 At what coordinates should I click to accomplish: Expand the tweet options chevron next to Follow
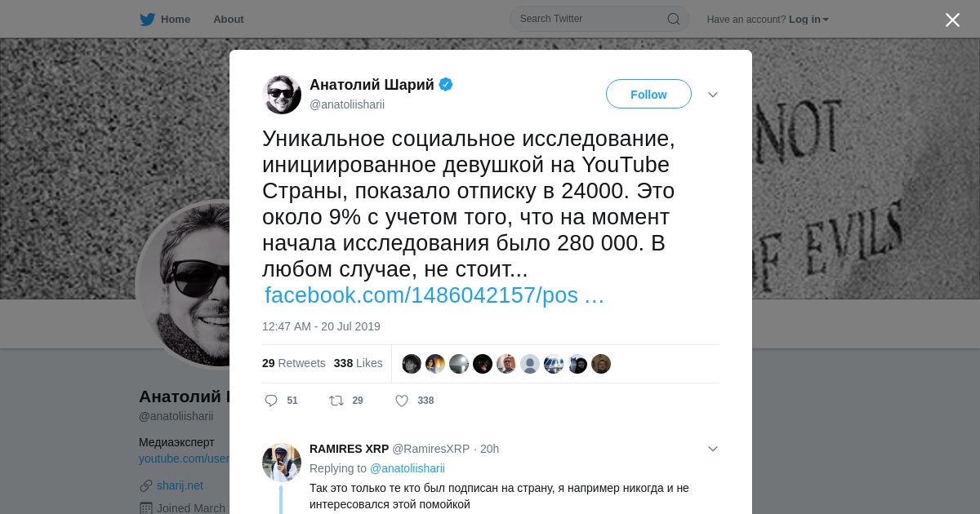coord(713,95)
